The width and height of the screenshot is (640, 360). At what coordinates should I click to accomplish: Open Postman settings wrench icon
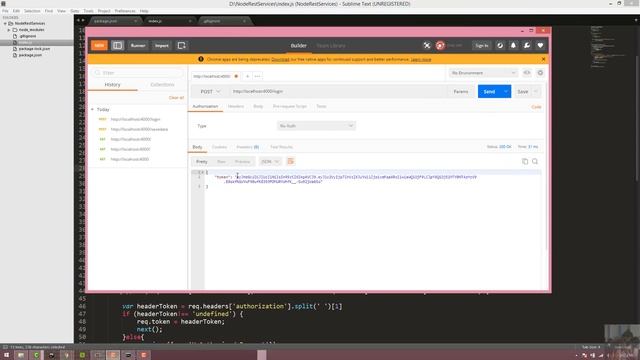tap(527, 45)
